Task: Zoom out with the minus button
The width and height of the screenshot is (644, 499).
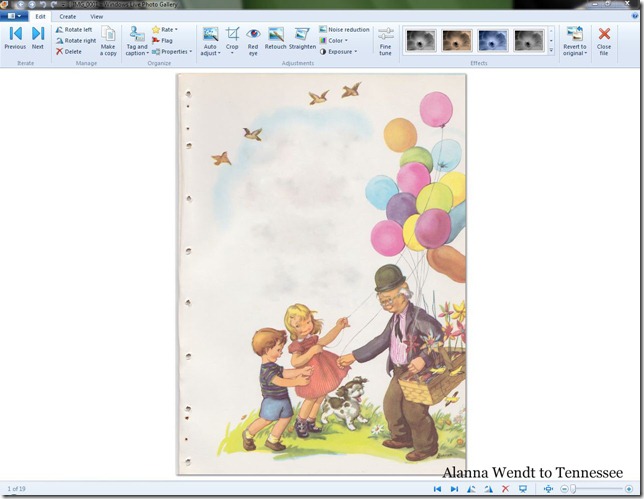Action: 564,489
